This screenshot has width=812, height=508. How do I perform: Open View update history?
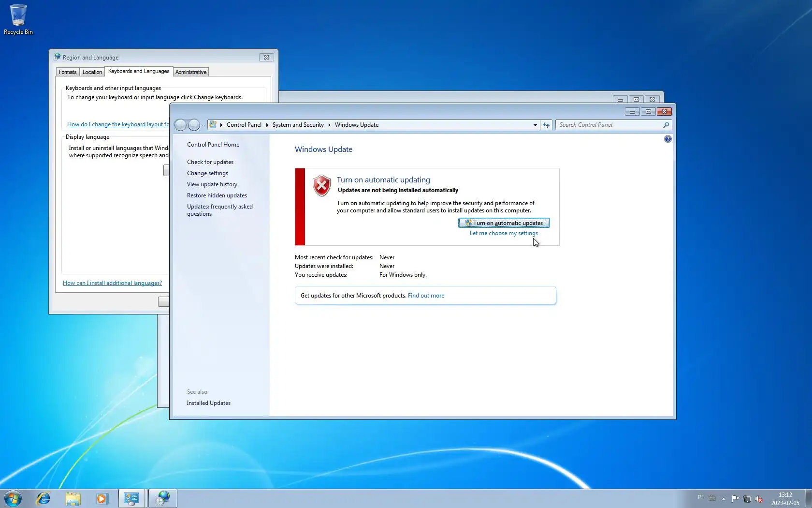point(212,184)
